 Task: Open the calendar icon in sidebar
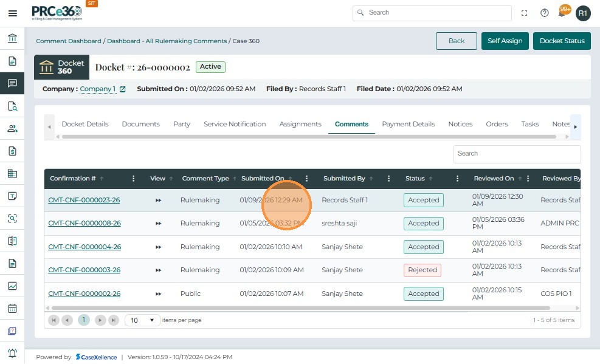12,308
